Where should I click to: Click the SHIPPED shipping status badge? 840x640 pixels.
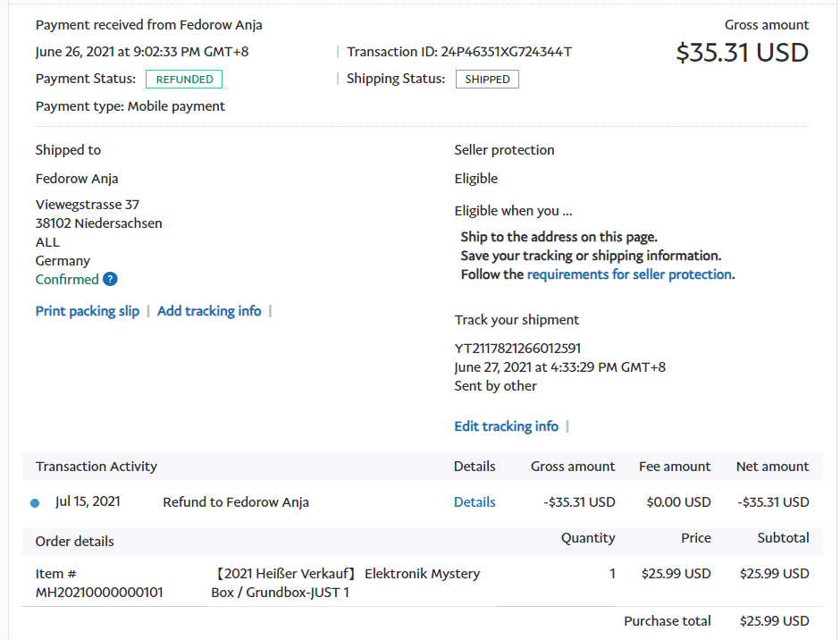487,80
